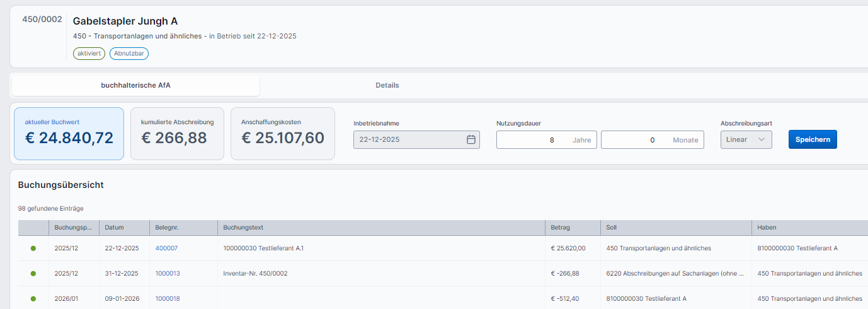Sort by the Datum column header
Viewport: 868px width, 309px height.
click(115, 228)
